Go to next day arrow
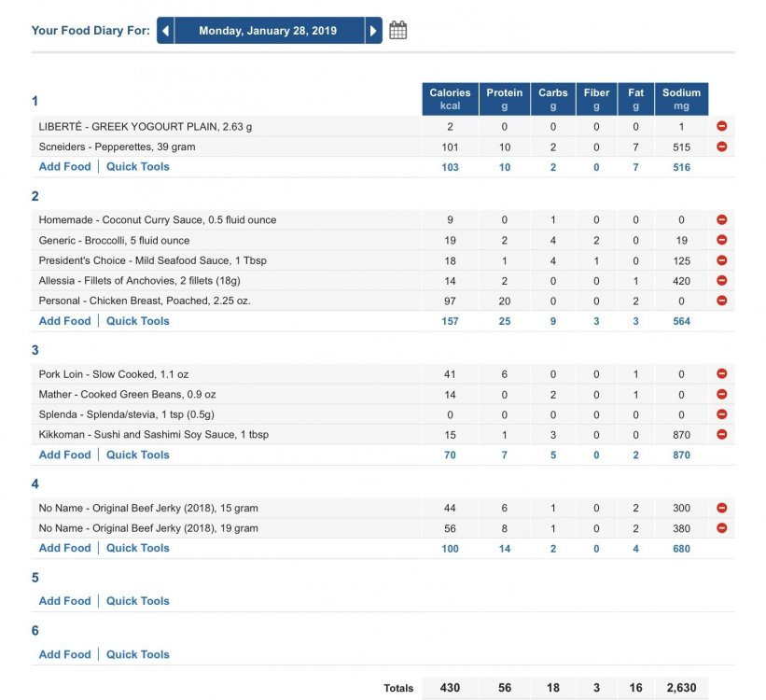Screen dimensions: 766x700 coord(373,30)
